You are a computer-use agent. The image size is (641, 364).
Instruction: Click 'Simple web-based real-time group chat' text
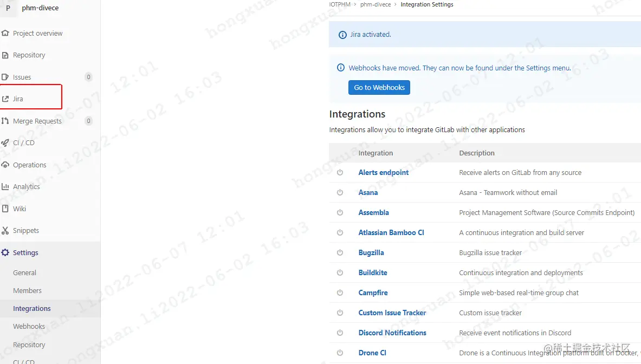point(519,292)
